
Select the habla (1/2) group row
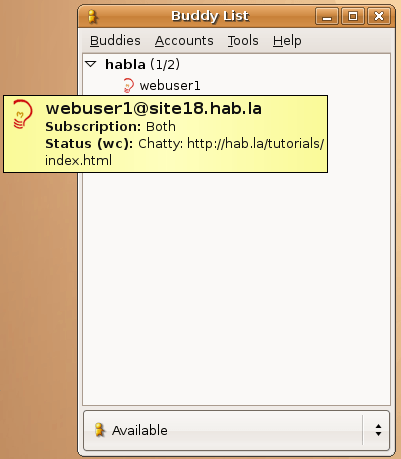[236, 64]
